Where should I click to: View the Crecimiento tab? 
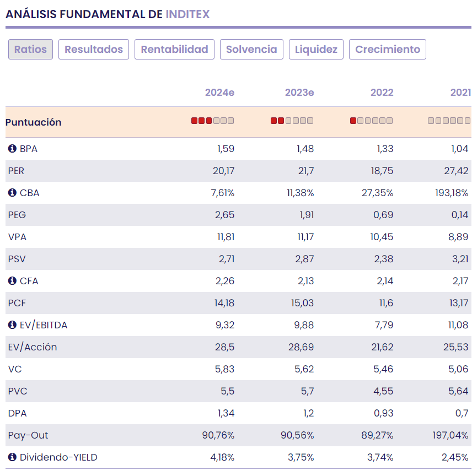pyautogui.click(x=388, y=49)
